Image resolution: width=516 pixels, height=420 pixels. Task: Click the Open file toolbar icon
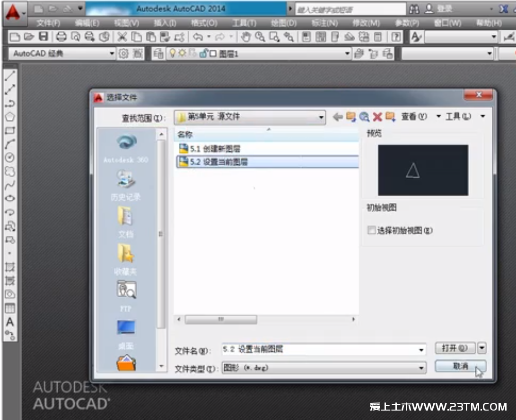tap(29, 37)
